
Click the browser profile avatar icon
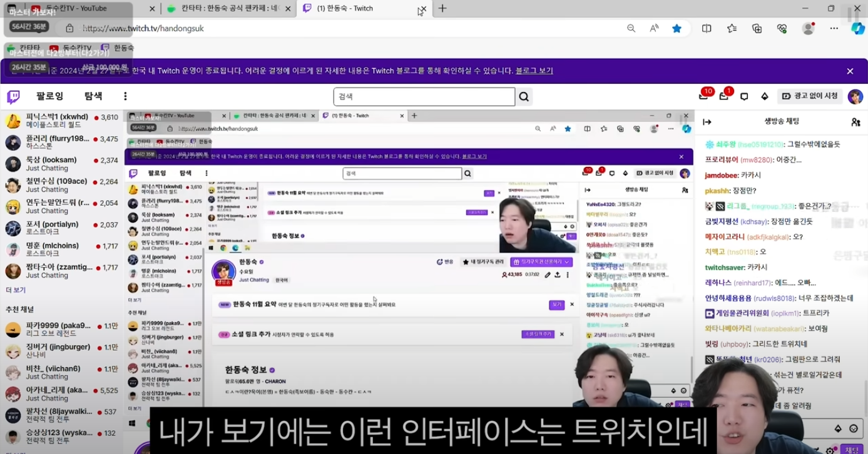(809, 28)
